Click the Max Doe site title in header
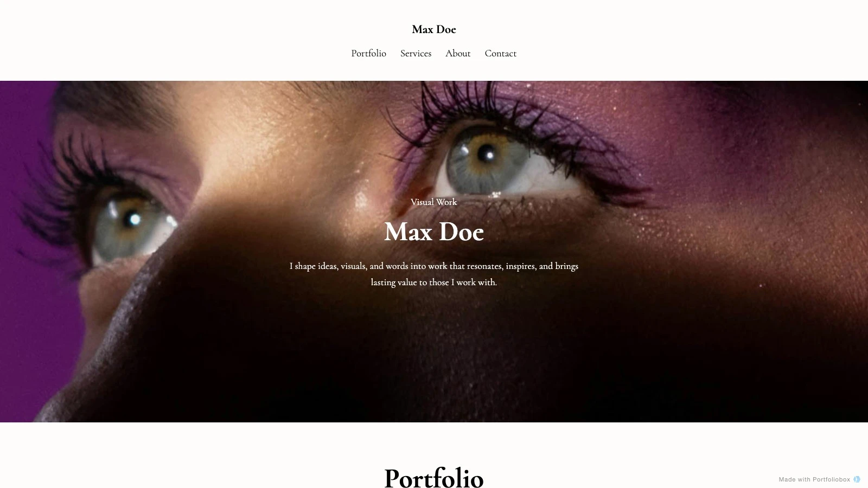 click(434, 29)
